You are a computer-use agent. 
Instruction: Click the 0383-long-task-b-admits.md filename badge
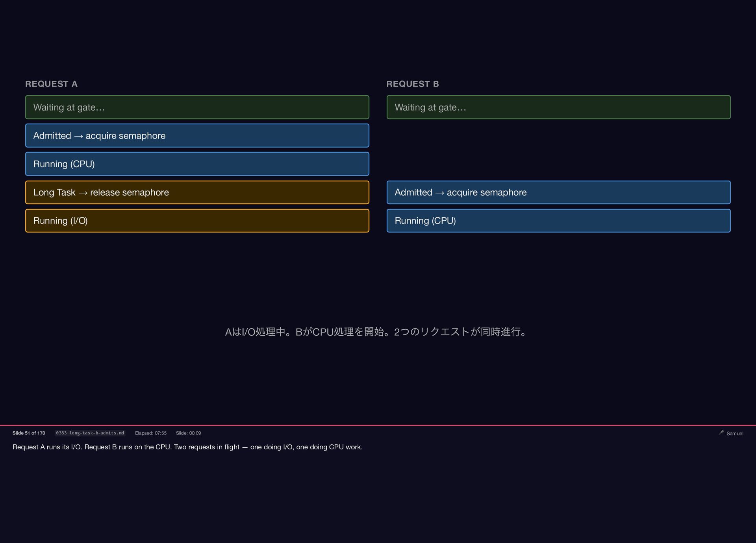tap(90, 433)
